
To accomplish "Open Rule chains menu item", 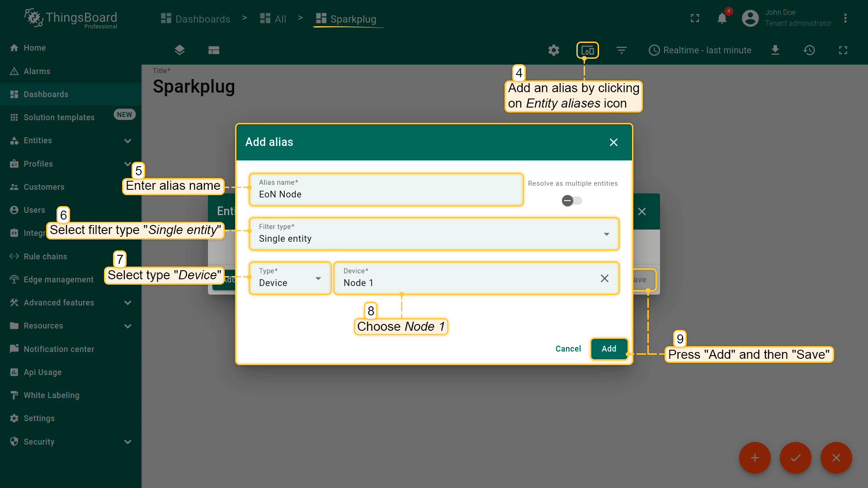I will point(45,257).
